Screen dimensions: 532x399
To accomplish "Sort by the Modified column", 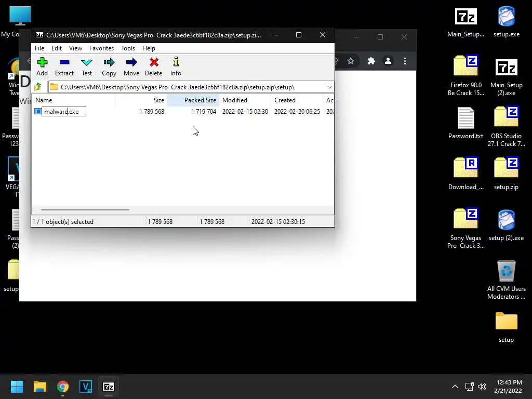I will [245, 100].
